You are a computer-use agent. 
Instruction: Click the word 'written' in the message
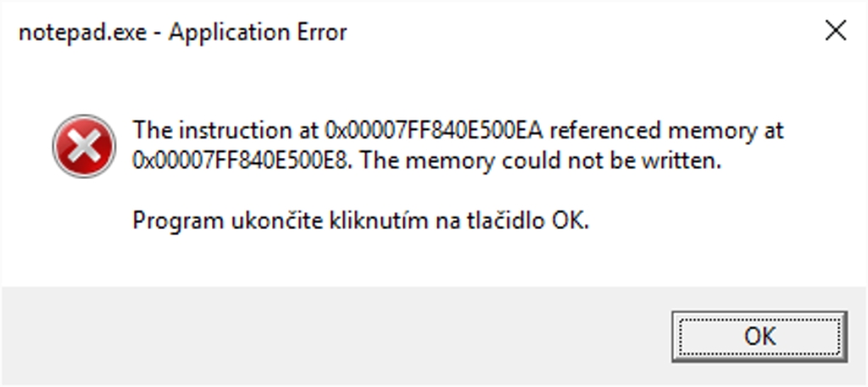point(678,160)
